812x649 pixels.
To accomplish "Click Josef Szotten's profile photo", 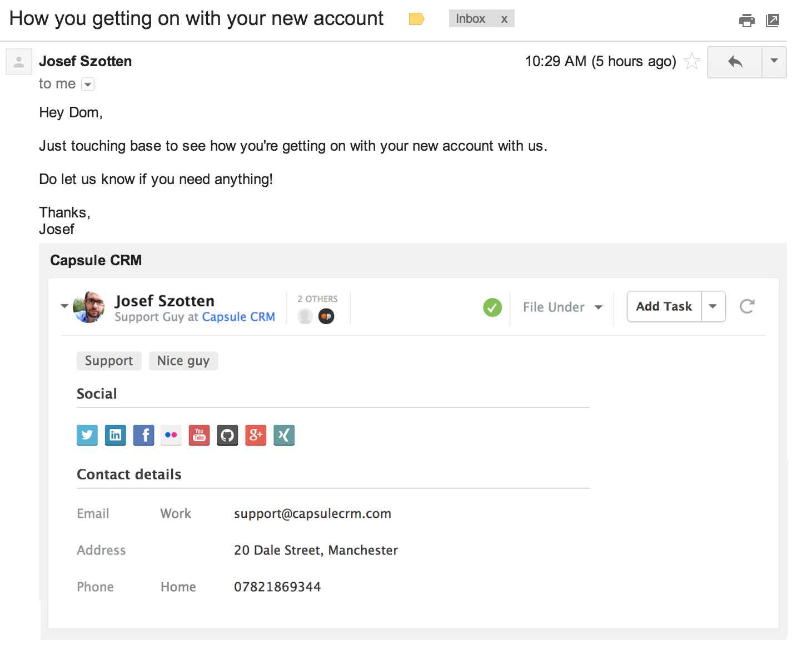I will click(x=89, y=307).
